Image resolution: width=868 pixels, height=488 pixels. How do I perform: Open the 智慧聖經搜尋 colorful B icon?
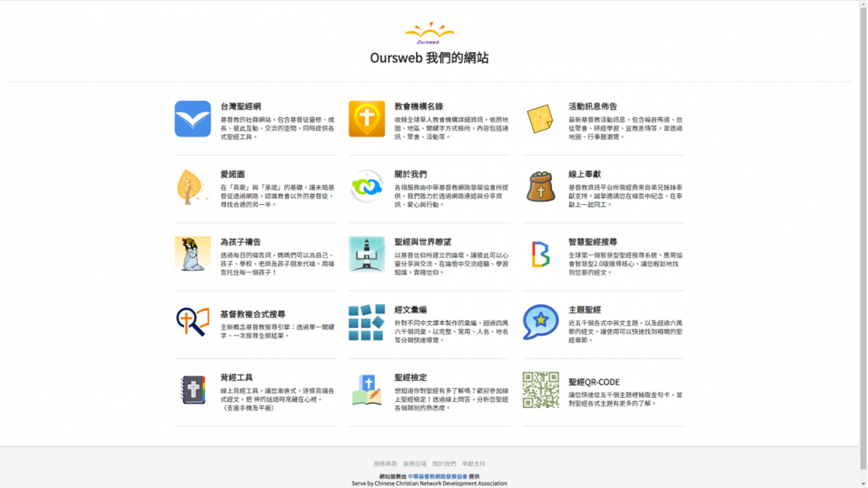pyautogui.click(x=540, y=254)
